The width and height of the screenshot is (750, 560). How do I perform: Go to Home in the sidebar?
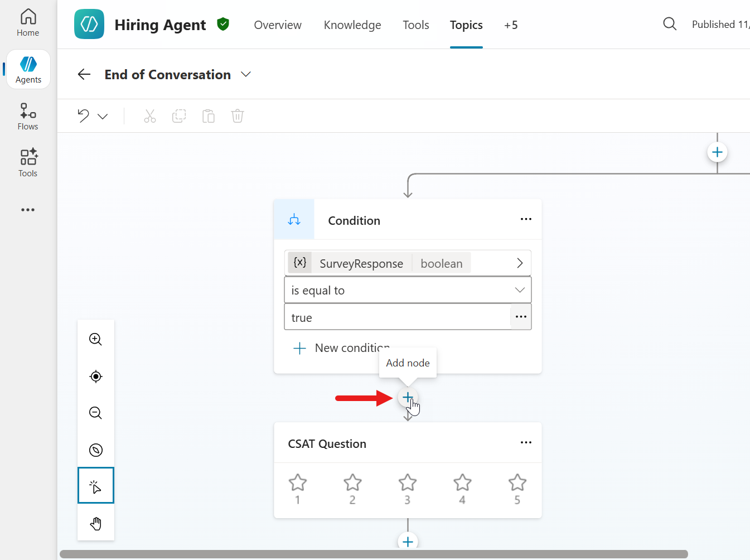pos(28,23)
